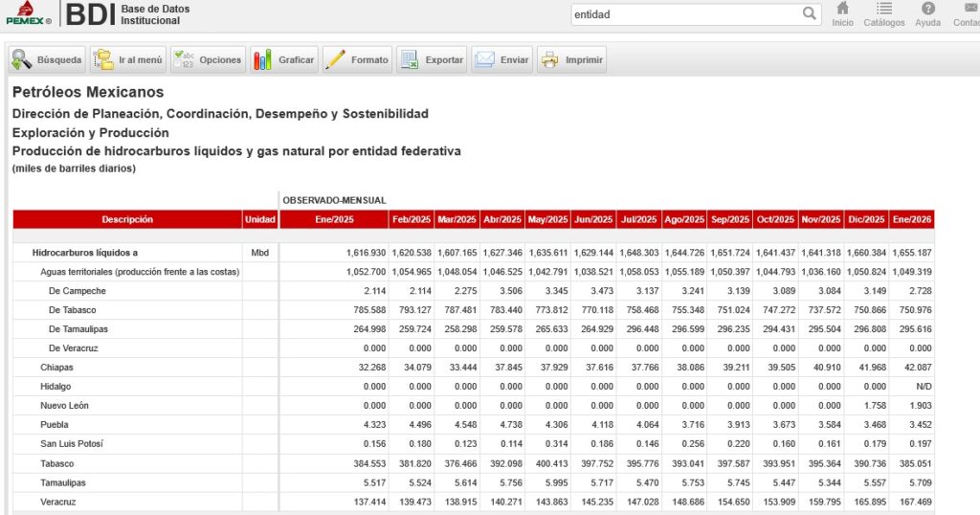Select Aguas territoriales row label
Screen dimensions: 980x515
click(140, 272)
